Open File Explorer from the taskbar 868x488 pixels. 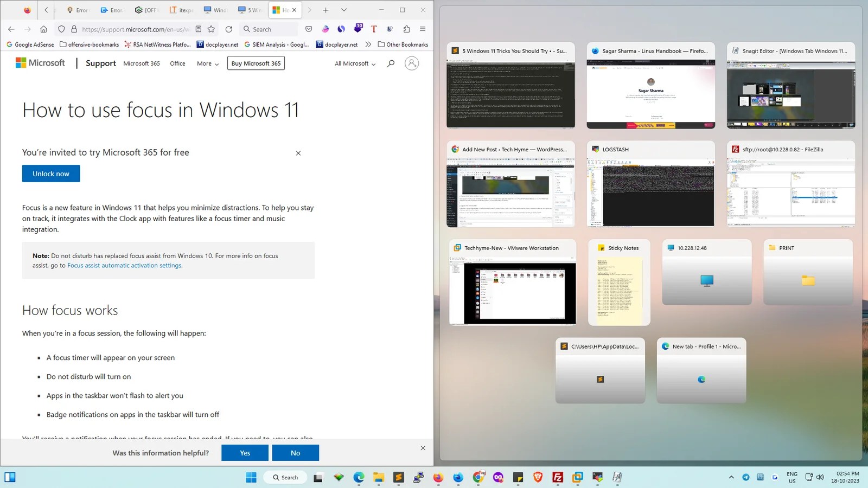click(x=379, y=477)
